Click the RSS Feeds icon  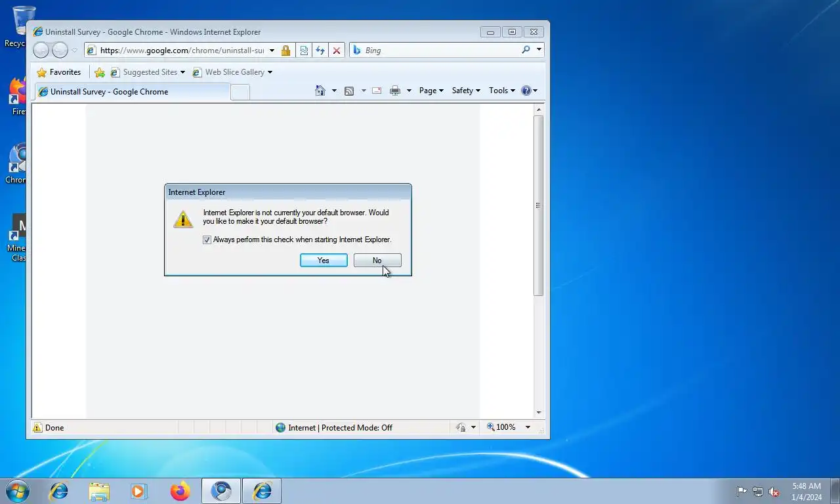tap(349, 91)
